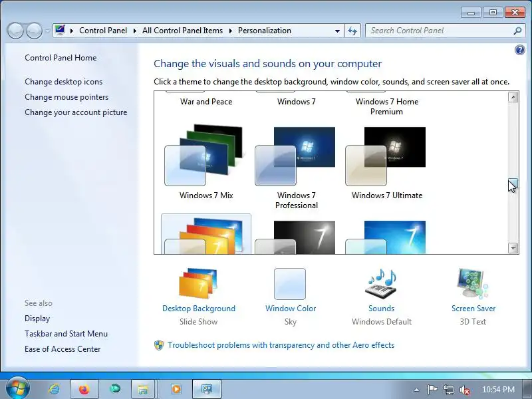
Task: Open Change your account picture link
Action: click(76, 112)
